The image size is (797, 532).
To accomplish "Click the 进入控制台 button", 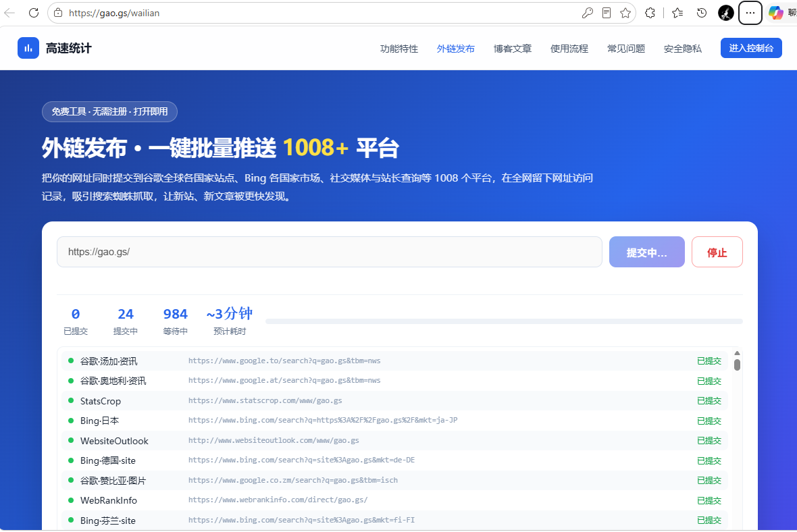I will (751, 48).
